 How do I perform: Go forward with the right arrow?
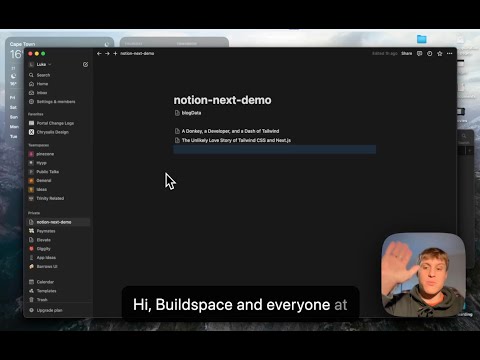pos(107,53)
